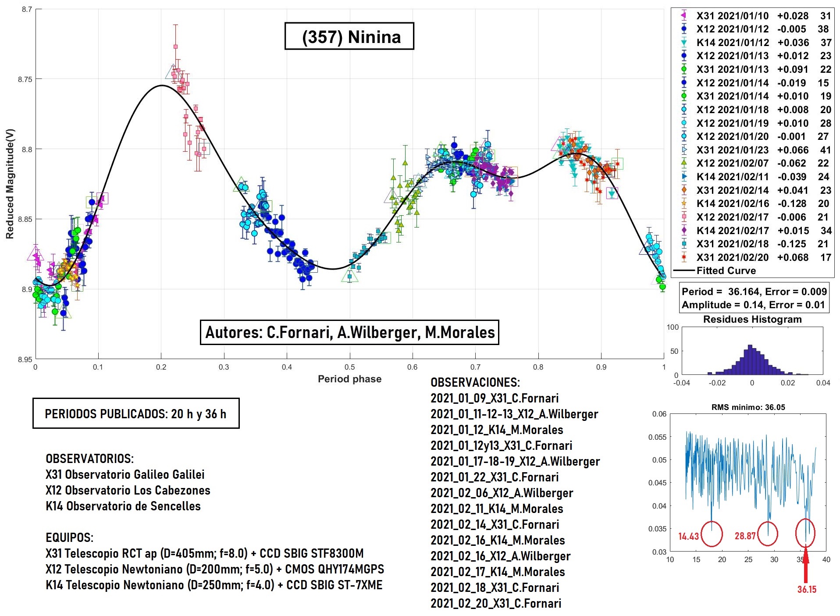840x616 pixels.
Task: Click the Residues Histogram chart
Action: pyautogui.click(x=752, y=351)
